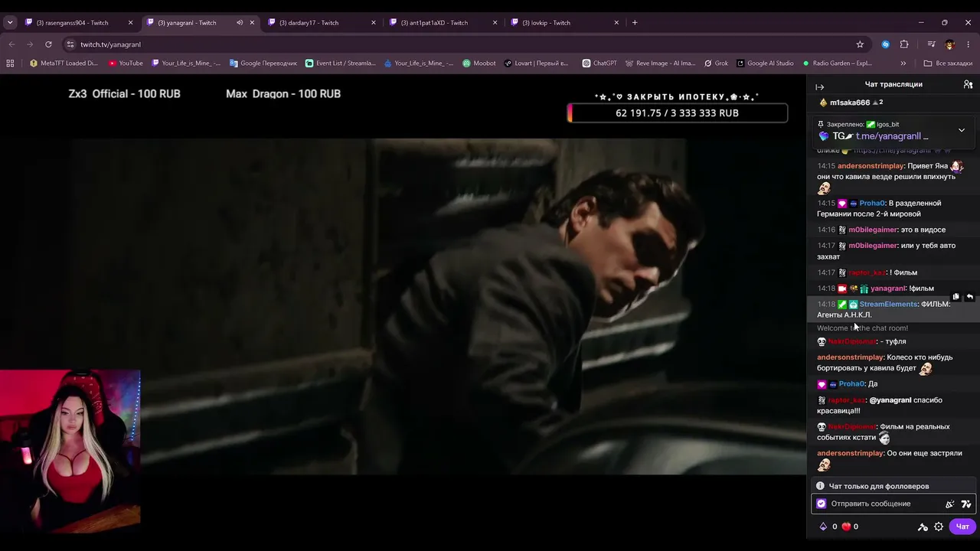Image resolution: width=980 pixels, height=551 pixels.
Task: Bookmark this page with star icon
Action: pyautogui.click(x=860, y=44)
